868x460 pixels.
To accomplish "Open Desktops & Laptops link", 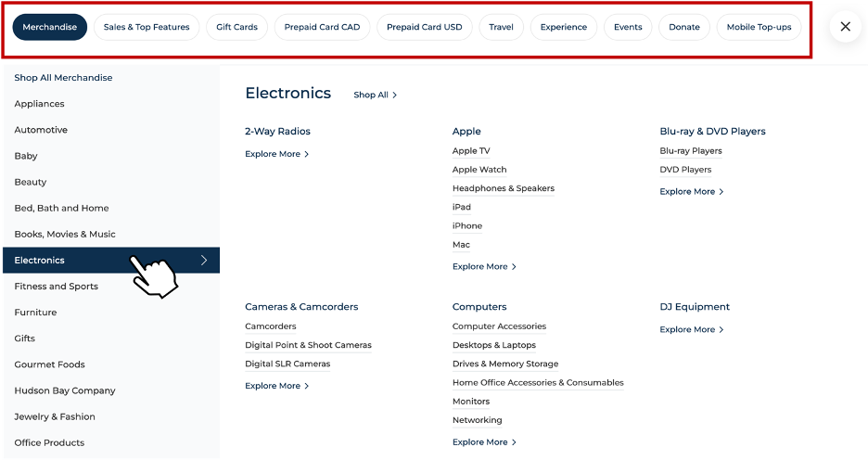I will coord(494,345).
